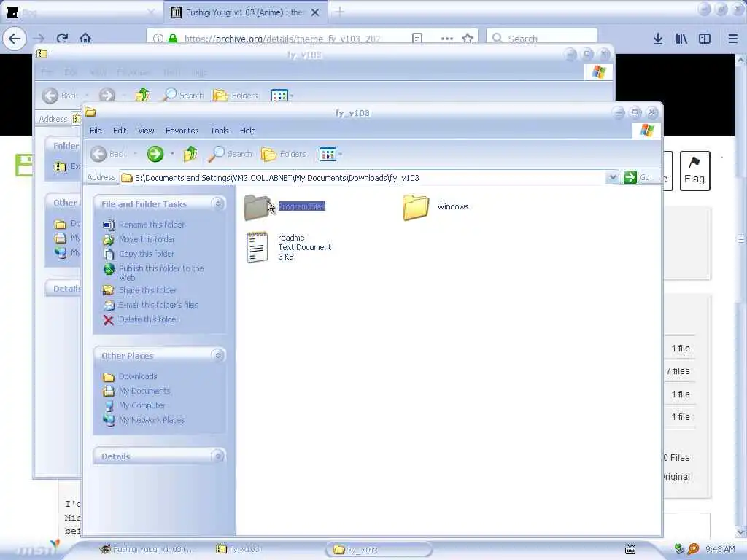
Task: Open the Edit menu
Action: 120,131
